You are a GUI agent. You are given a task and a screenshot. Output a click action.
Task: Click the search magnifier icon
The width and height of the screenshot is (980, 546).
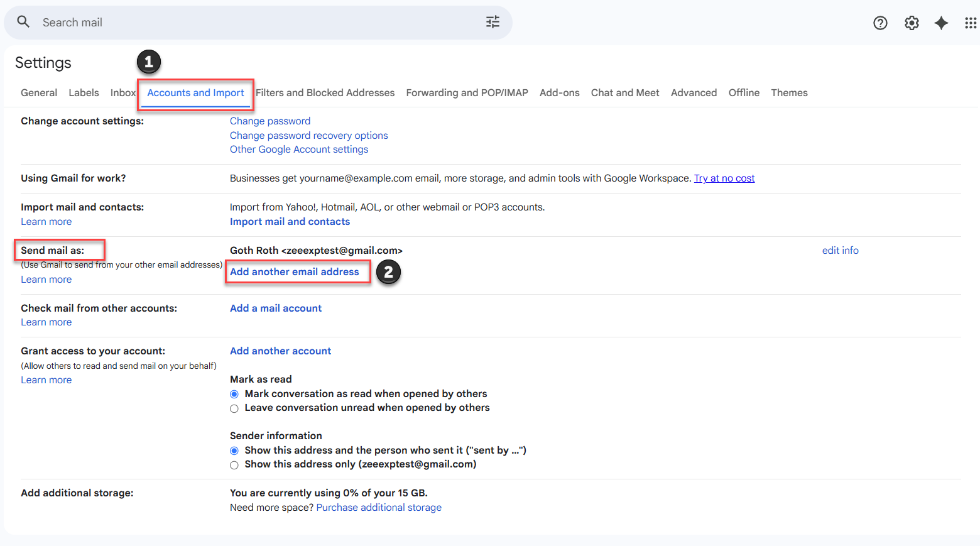pyautogui.click(x=23, y=22)
